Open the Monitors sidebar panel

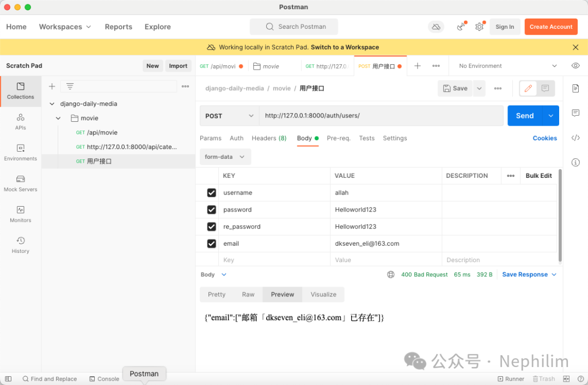tap(20, 214)
